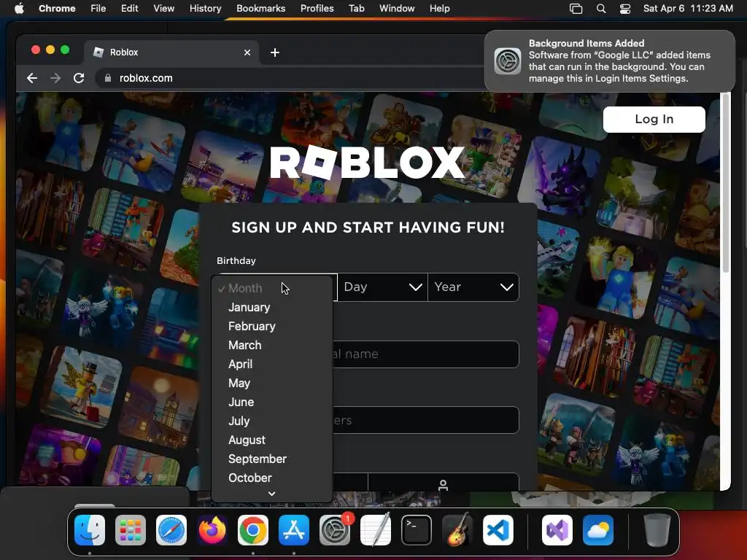Launch Safari from the dock

coord(171,530)
